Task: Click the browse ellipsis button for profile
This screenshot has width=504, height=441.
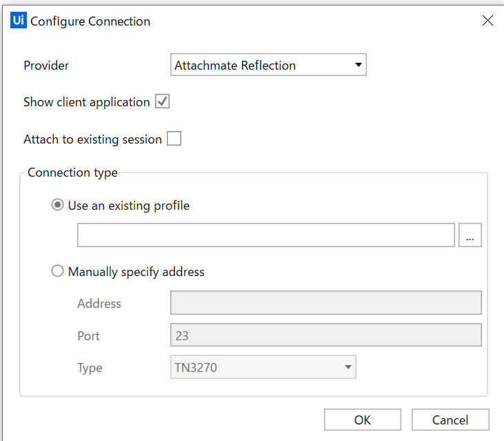Action: (470, 235)
